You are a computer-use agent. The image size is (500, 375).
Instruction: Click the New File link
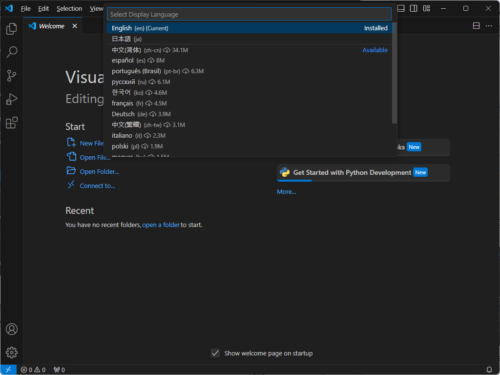pos(92,143)
